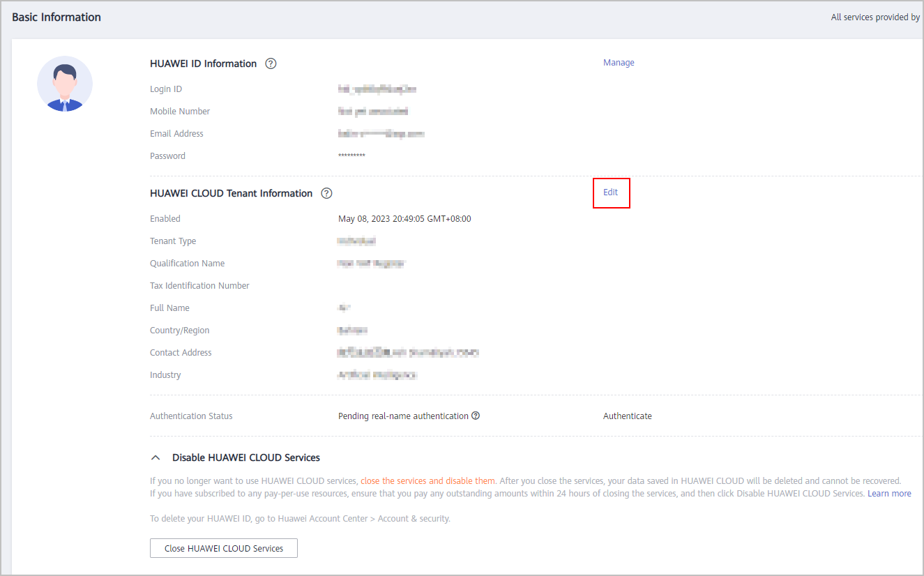Open the Learn more link
This screenshot has height=576, width=924.
[x=889, y=494]
